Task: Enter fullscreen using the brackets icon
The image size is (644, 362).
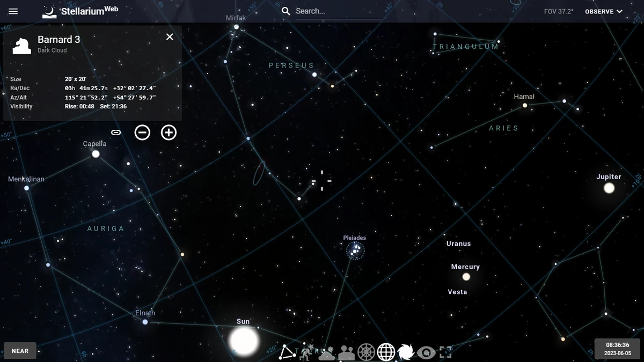Action: pos(445,352)
